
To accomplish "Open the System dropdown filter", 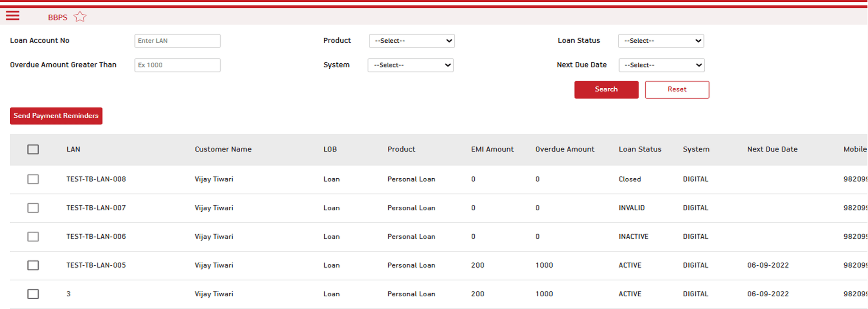I will pyautogui.click(x=410, y=65).
